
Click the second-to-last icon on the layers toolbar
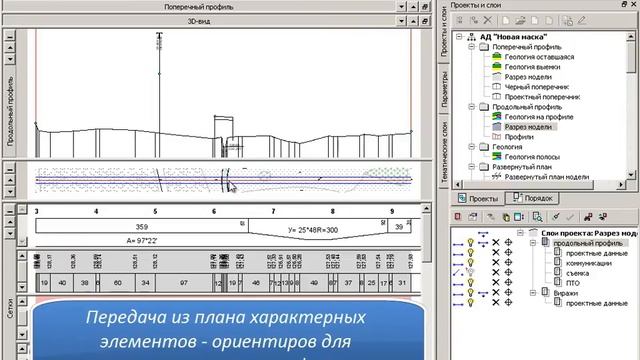pos(588,217)
